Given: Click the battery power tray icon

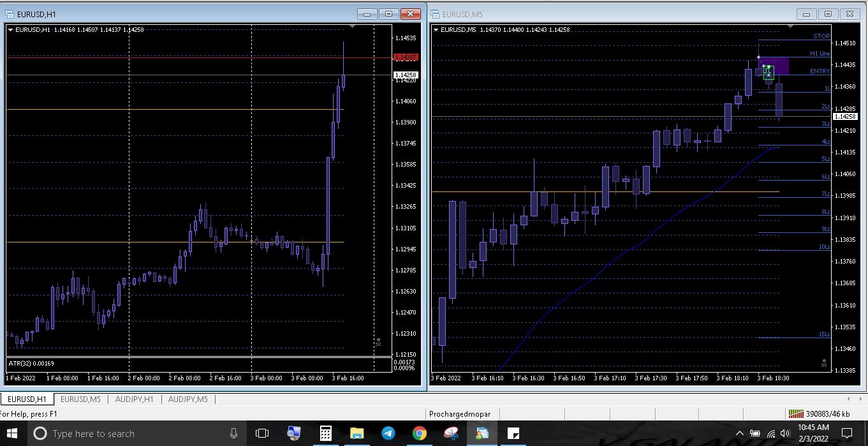Looking at the screenshot, I should coord(756,434).
